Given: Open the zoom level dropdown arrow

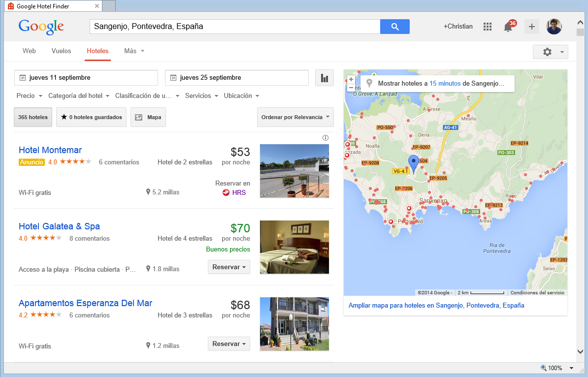Looking at the screenshot, I should [x=571, y=368].
